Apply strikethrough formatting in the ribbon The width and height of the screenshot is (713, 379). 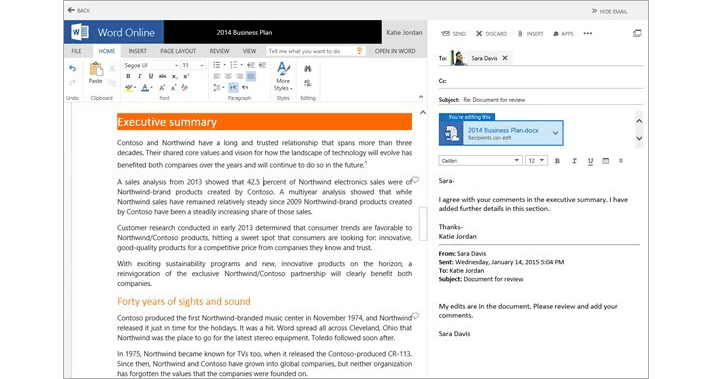[162, 76]
